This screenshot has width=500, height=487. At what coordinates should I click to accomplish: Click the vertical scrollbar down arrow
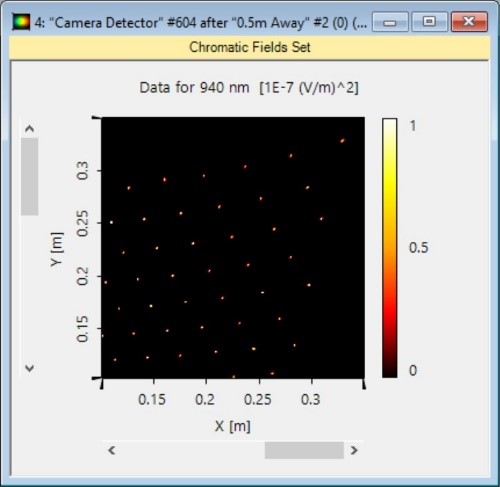click(x=30, y=368)
